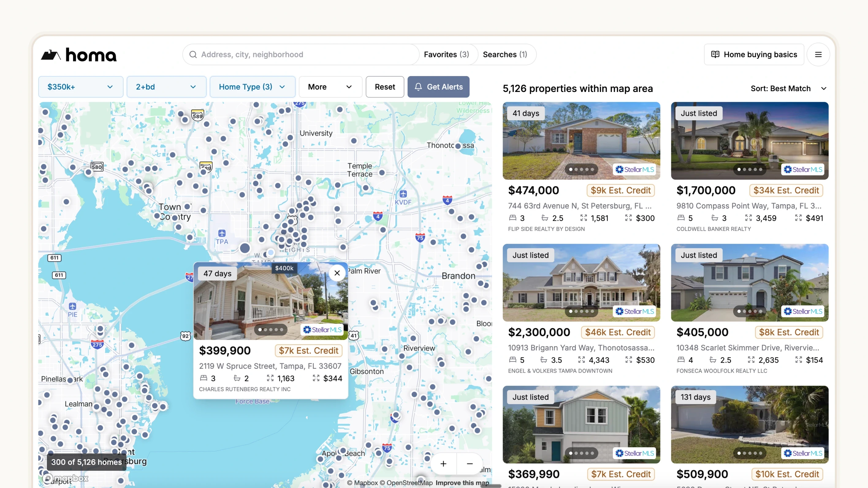Change the Sort: Best Match option
Viewport: 868px width, 488px height.
(788, 89)
